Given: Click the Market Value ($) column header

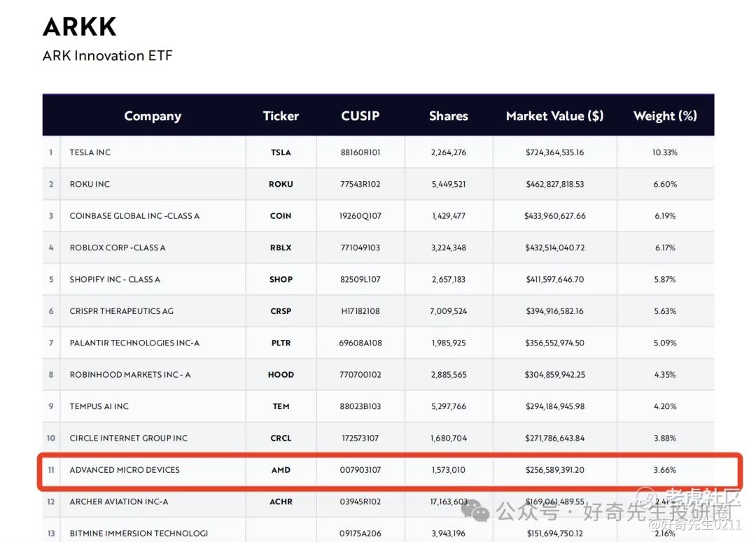Looking at the screenshot, I should click(554, 116).
